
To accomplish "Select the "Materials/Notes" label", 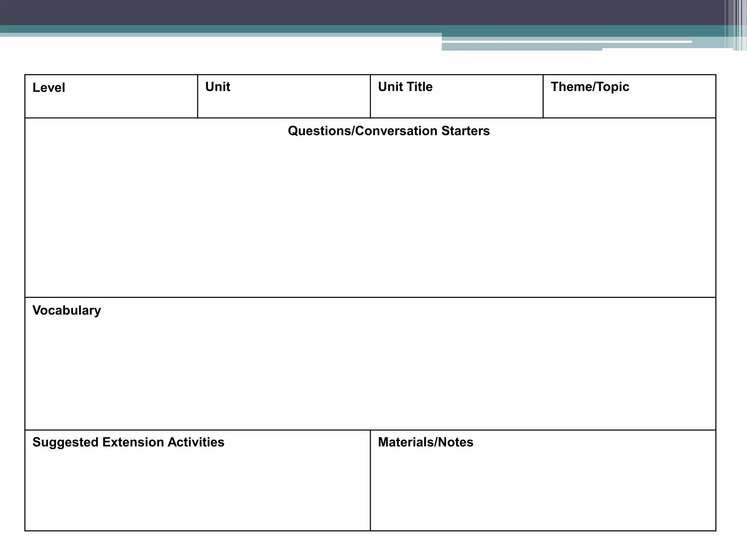I will (x=426, y=442).
